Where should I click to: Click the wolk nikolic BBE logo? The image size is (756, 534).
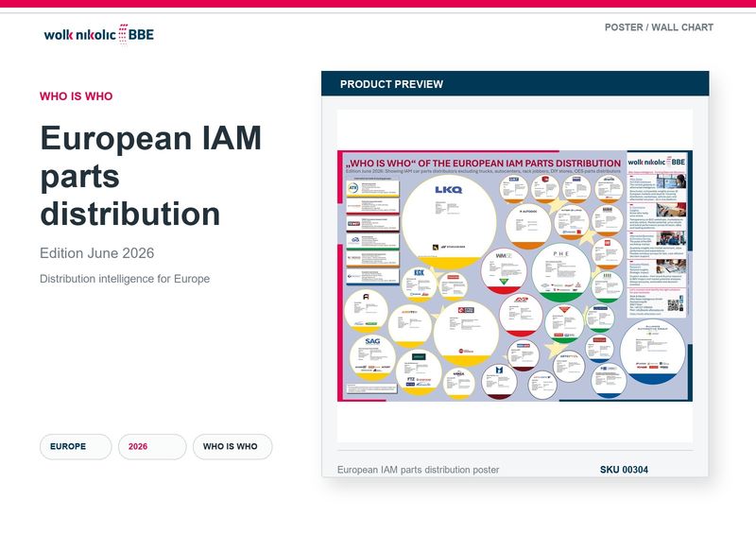[99, 34]
